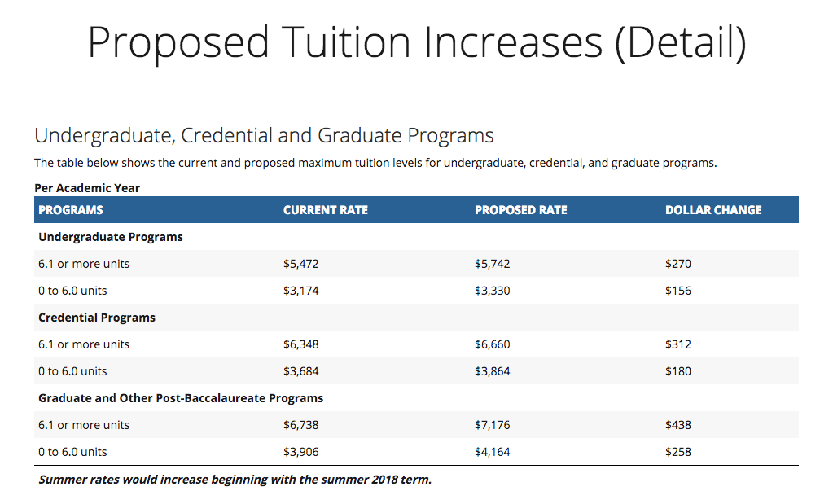Viewport: 833px width, 504px height.
Task: Click the $7,176 proposed rate cell
Action: (493, 425)
